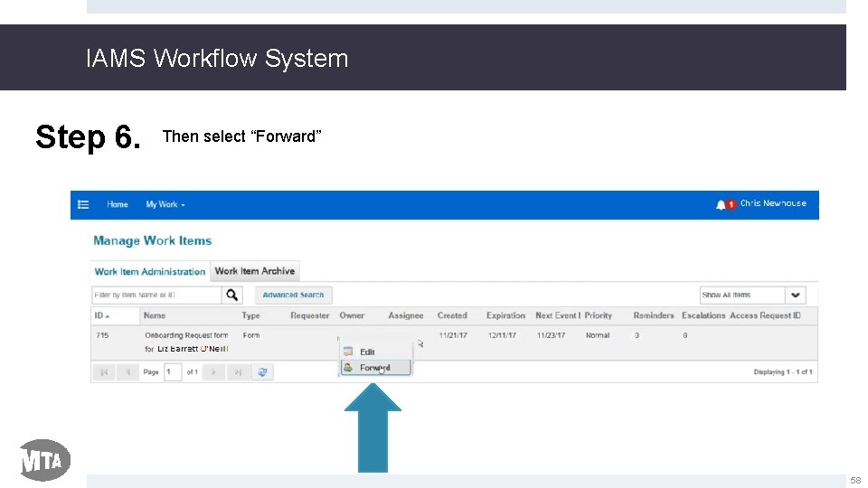Click the magnifier search icon
Viewport: 868px width, 488px height.
(x=232, y=295)
